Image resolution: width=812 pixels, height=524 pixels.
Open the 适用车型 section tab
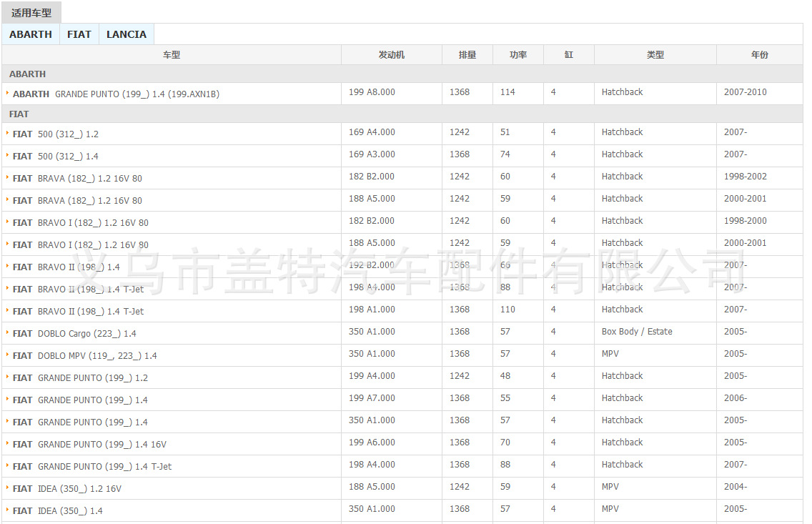tap(31, 12)
